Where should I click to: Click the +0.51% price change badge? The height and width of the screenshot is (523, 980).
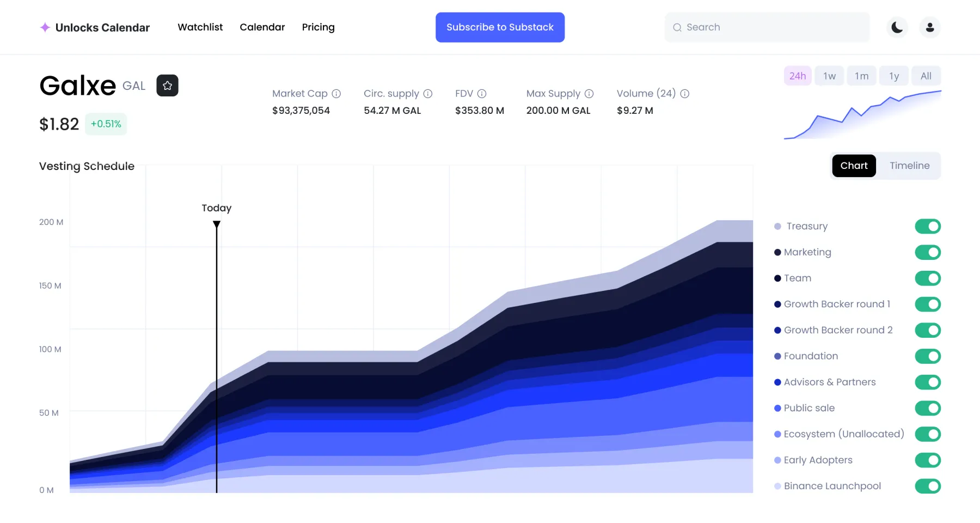106,124
